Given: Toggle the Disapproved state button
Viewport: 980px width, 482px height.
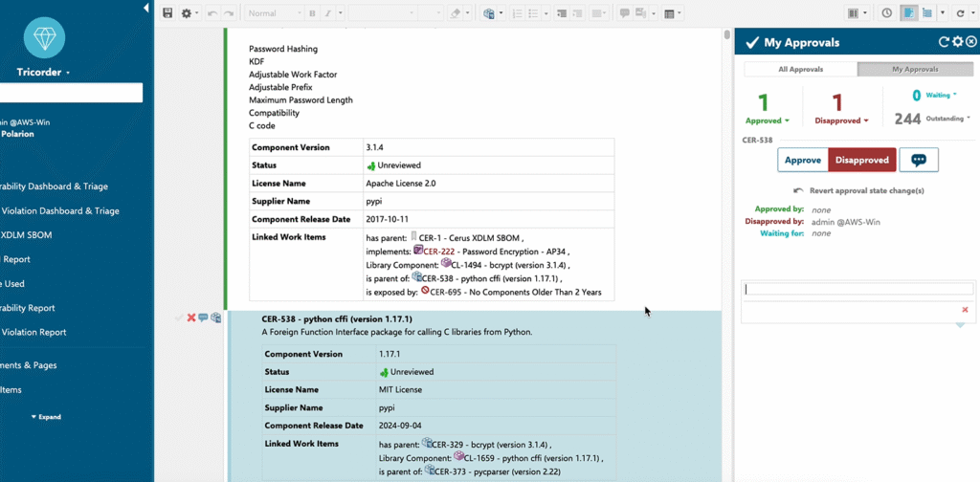Looking at the screenshot, I should pyautogui.click(x=861, y=160).
